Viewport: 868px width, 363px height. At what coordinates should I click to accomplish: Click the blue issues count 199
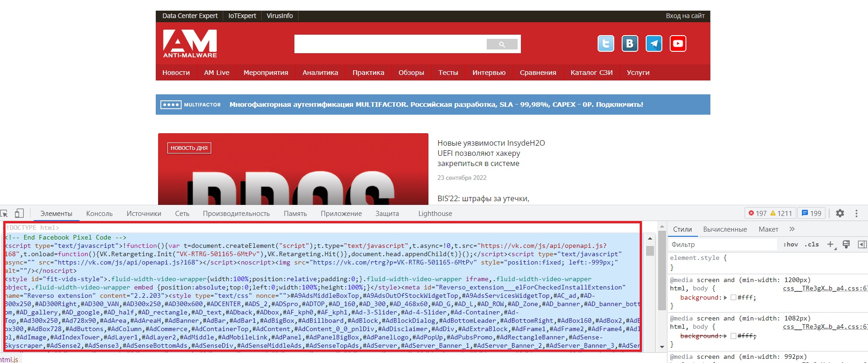812,213
